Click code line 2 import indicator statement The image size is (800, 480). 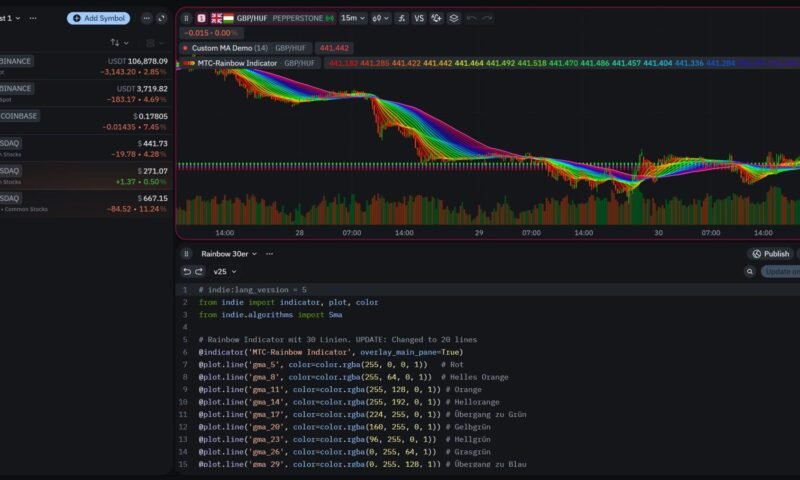[x=288, y=302]
